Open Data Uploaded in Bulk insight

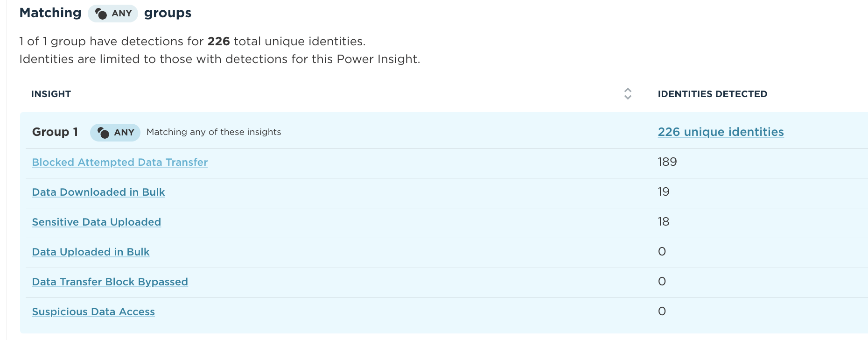pos(91,252)
